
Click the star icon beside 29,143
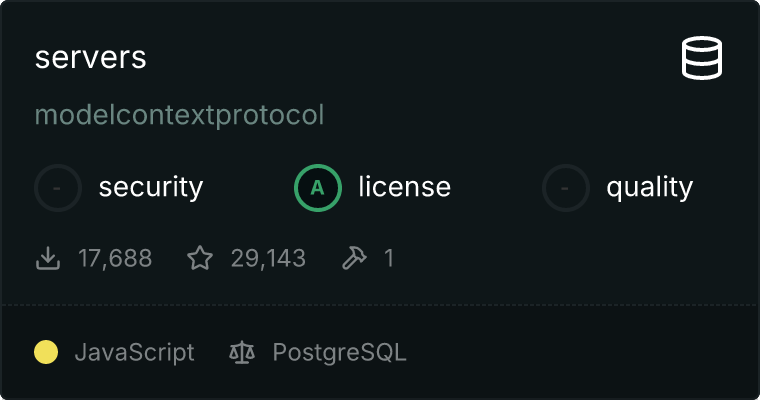(200, 259)
